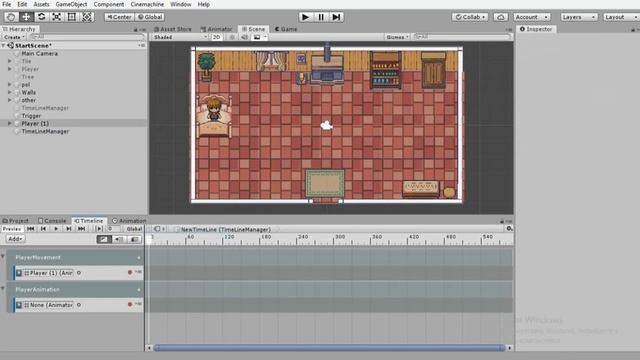
Task: Go to previous Timeline frame
Action: point(43,229)
